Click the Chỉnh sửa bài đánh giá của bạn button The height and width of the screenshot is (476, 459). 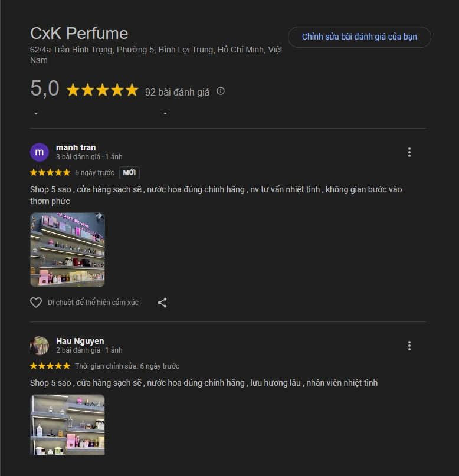359,37
